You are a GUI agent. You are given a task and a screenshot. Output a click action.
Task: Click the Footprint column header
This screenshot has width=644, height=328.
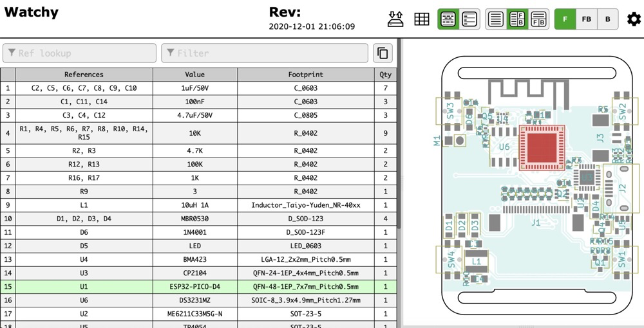pyautogui.click(x=306, y=75)
